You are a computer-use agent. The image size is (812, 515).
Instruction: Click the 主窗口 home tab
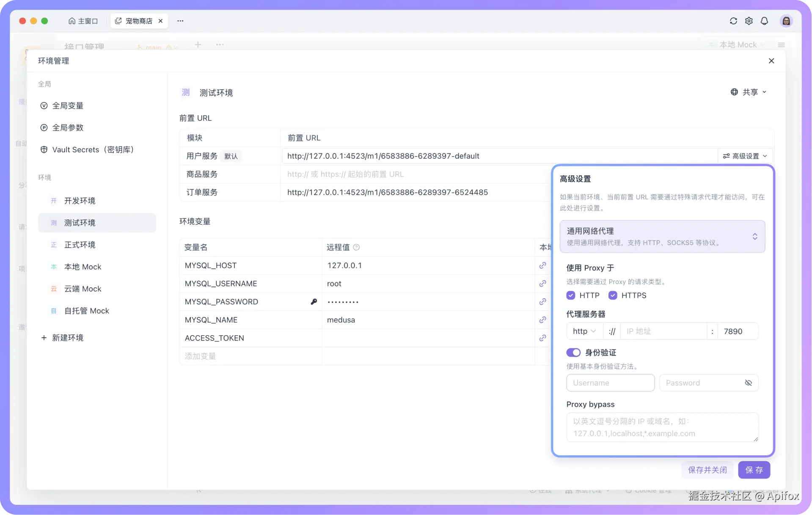pos(83,21)
